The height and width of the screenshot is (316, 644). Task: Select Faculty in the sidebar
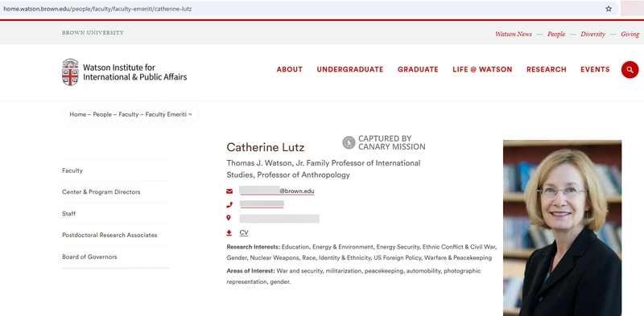point(72,170)
